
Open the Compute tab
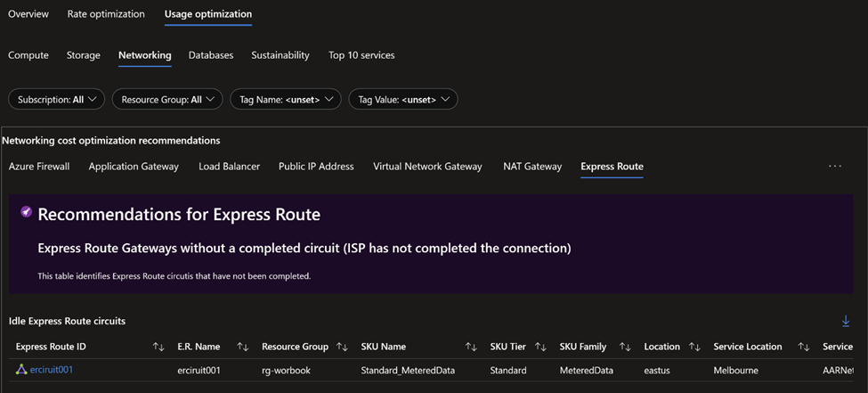click(x=28, y=55)
